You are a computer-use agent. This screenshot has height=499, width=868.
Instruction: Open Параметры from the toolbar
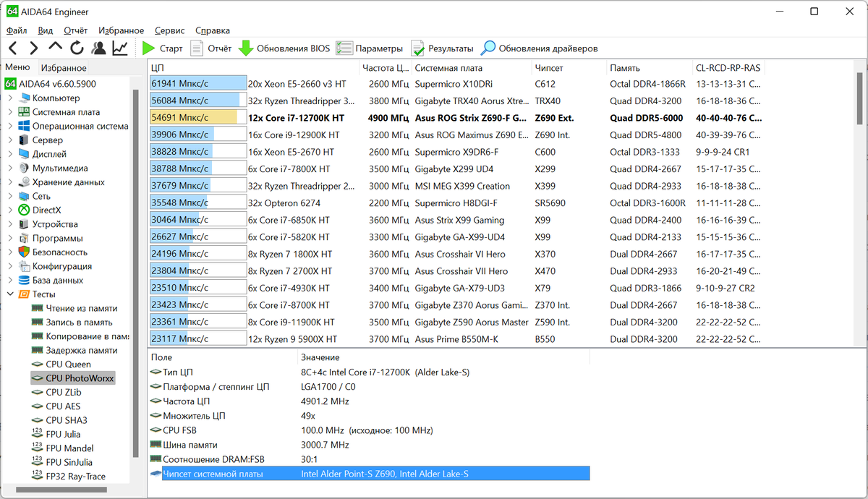pyautogui.click(x=369, y=48)
